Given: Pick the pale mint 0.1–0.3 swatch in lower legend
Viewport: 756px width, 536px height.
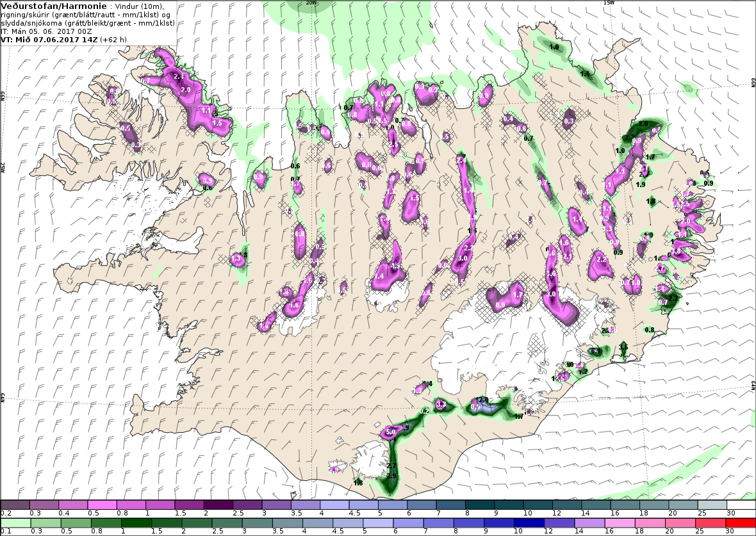Looking at the screenshot, I should point(15,523).
